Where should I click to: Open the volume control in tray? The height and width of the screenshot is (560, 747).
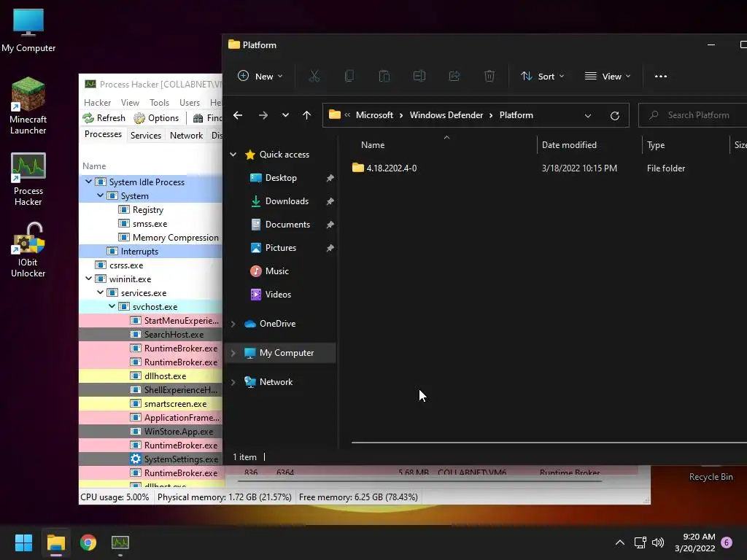[658, 542]
